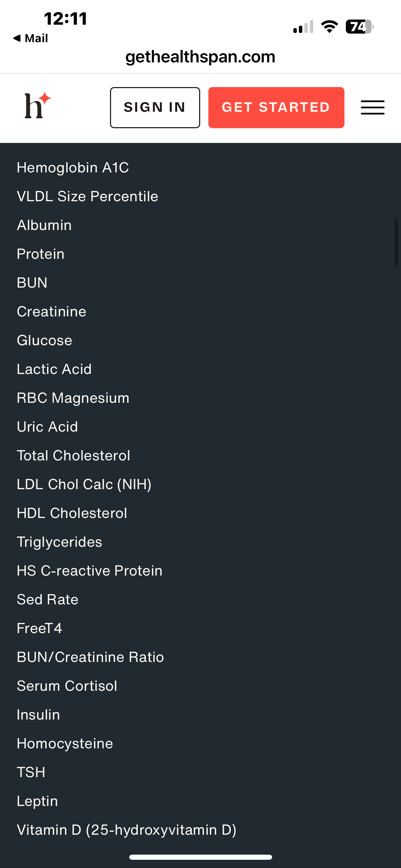This screenshot has height=868, width=401.
Task: Tap LDL Chol Calc (NIH) item
Action: (x=84, y=485)
